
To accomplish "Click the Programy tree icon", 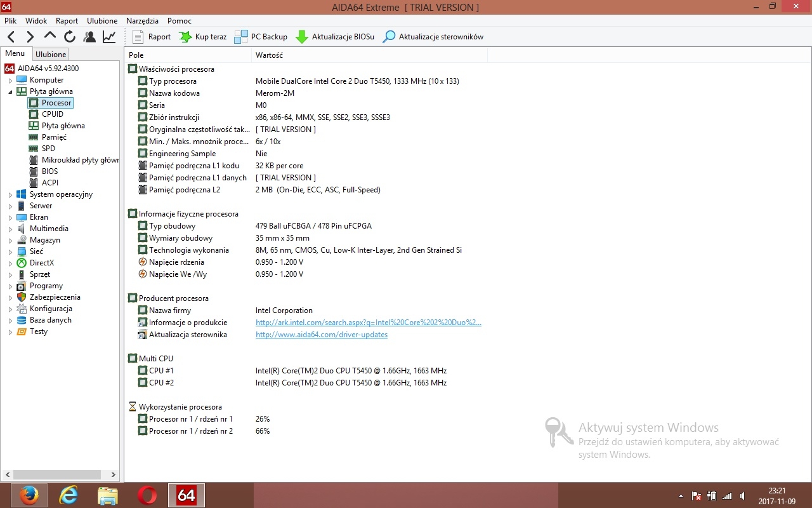I will coord(22,286).
